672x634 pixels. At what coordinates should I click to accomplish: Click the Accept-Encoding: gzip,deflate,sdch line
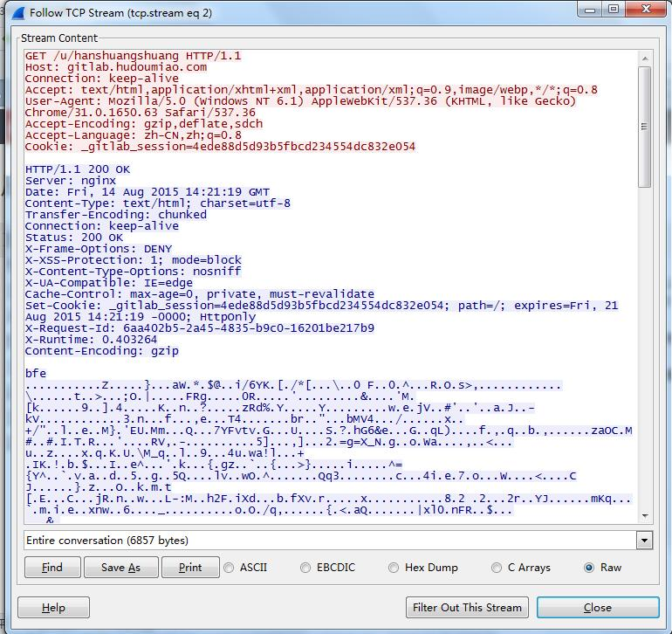[144, 124]
